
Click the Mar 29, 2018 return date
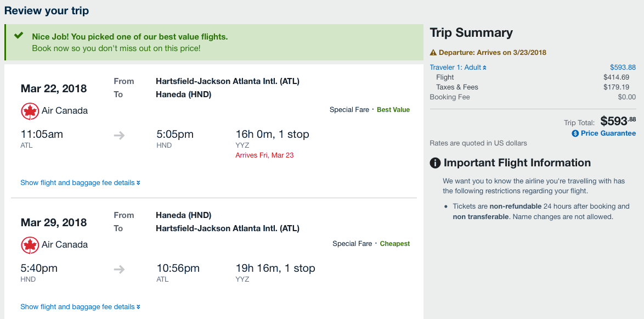(x=54, y=222)
